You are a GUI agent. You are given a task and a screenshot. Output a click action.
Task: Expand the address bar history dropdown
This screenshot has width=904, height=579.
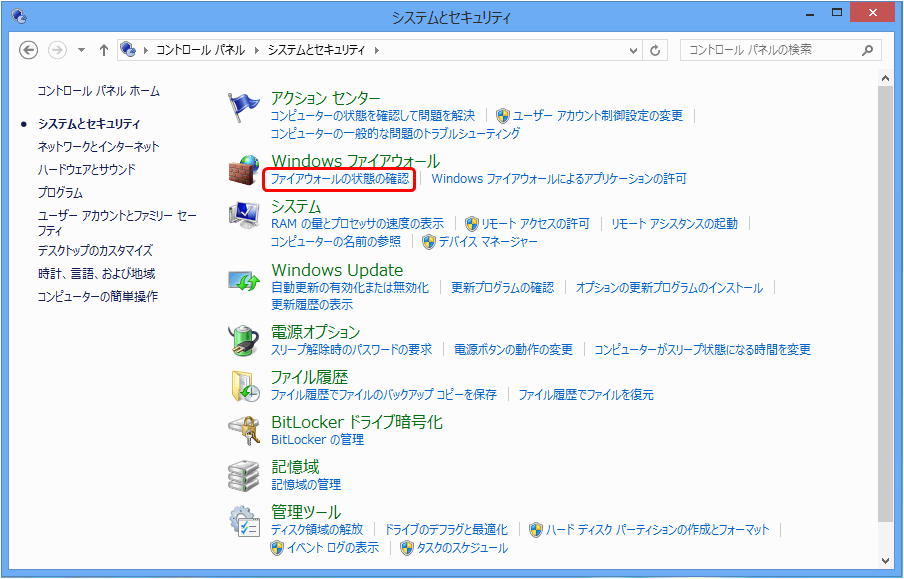(x=633, y=50)
